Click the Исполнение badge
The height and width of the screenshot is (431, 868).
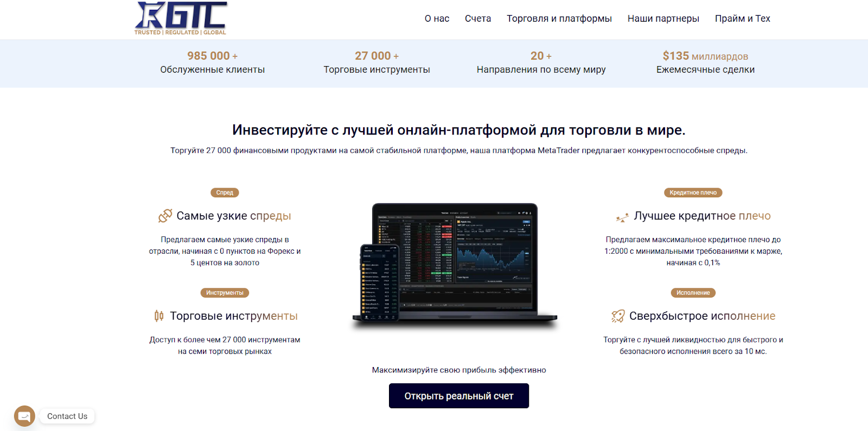[693, 293]
